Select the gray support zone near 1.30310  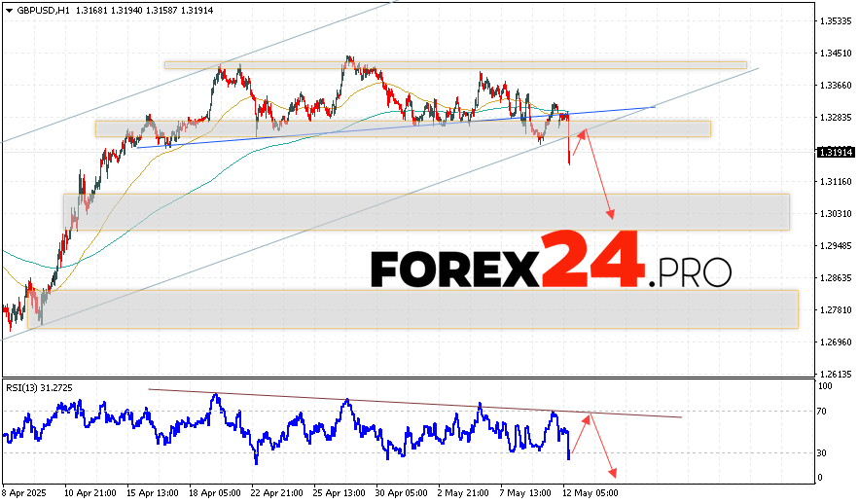(x=426, y=211)
